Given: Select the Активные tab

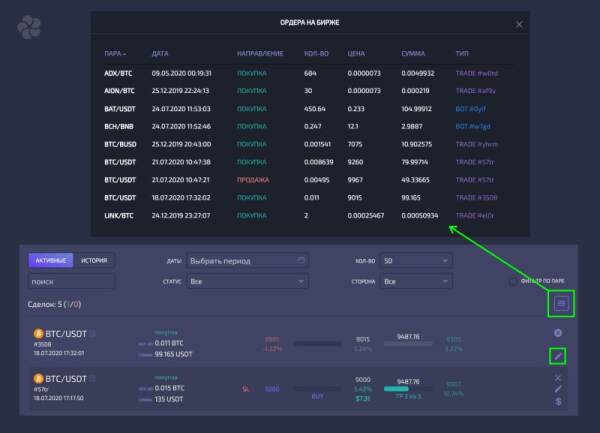Looking at the screenshot, I should click(52, 261).
